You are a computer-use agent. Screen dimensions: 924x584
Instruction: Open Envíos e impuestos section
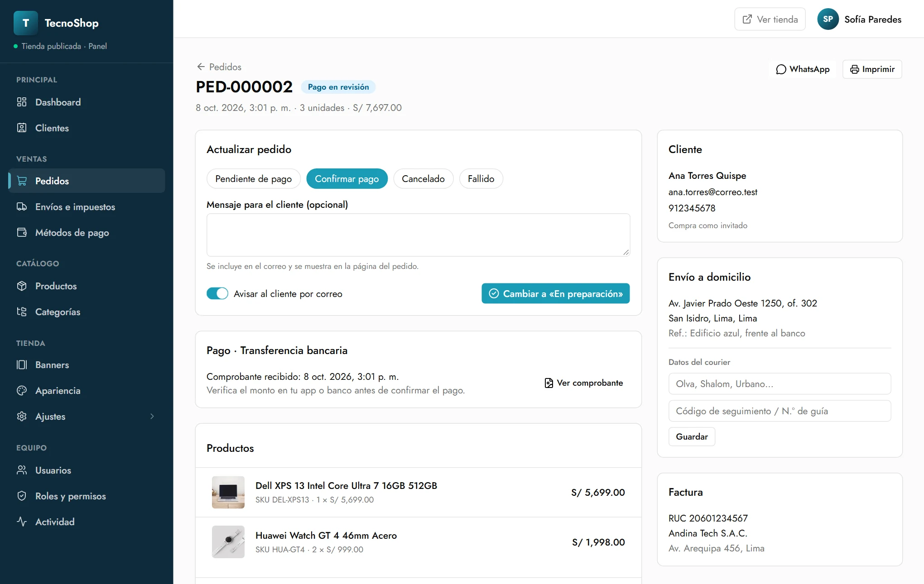(87, 207)
